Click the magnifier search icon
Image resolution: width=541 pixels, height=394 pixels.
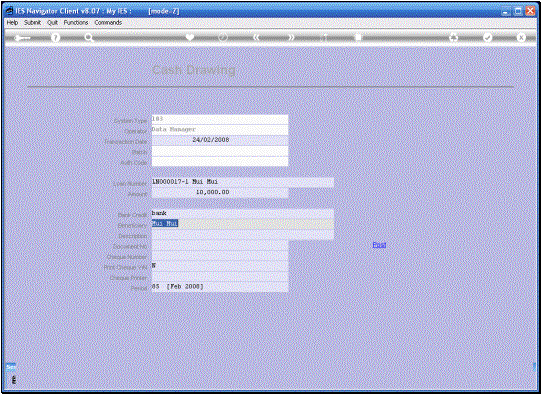tap(89, 38)
